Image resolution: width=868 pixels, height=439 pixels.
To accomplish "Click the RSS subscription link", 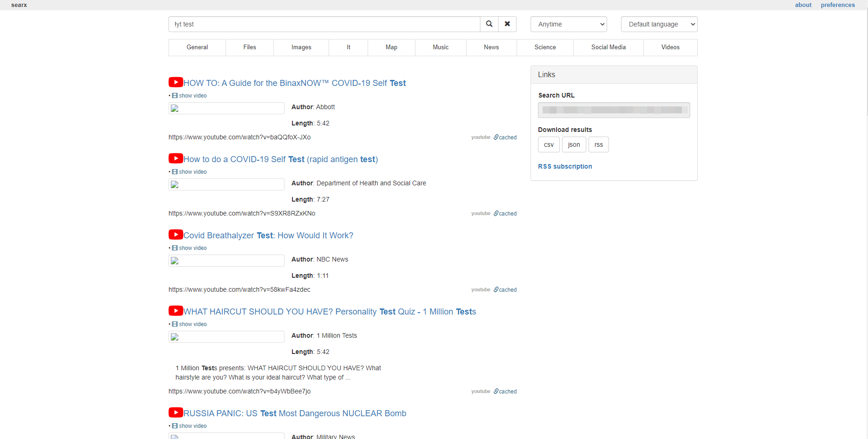I will [565, 166].
